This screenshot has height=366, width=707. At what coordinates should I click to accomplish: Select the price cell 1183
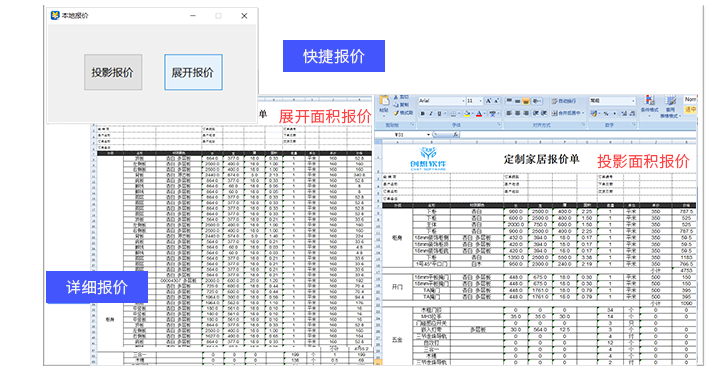(x=684, y=256)
